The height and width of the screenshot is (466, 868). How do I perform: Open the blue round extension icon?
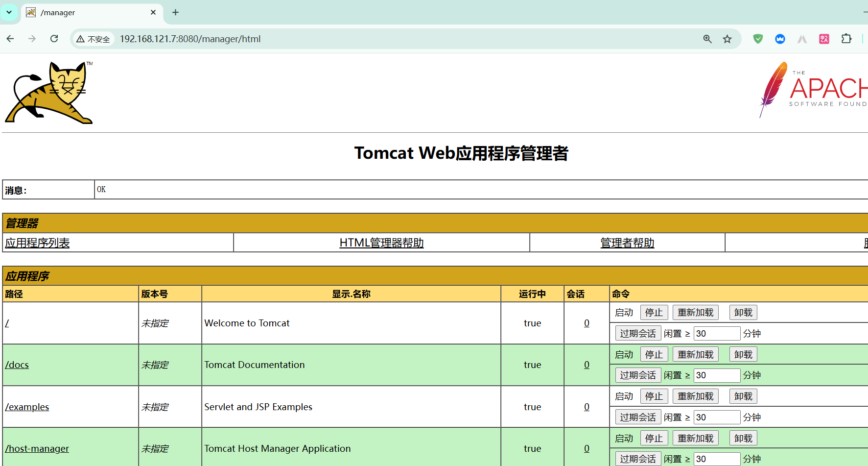780,39
